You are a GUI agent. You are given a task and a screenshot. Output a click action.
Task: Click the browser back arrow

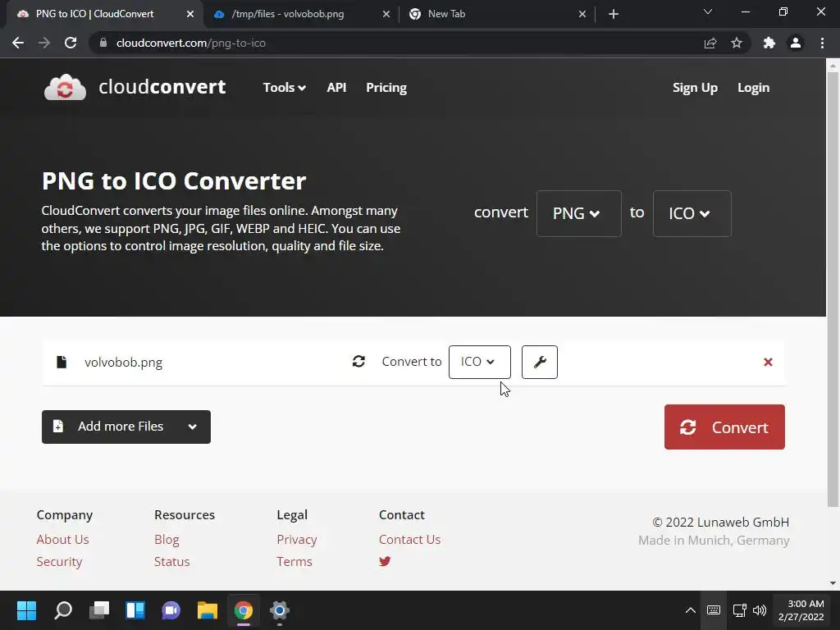point(18,43)
